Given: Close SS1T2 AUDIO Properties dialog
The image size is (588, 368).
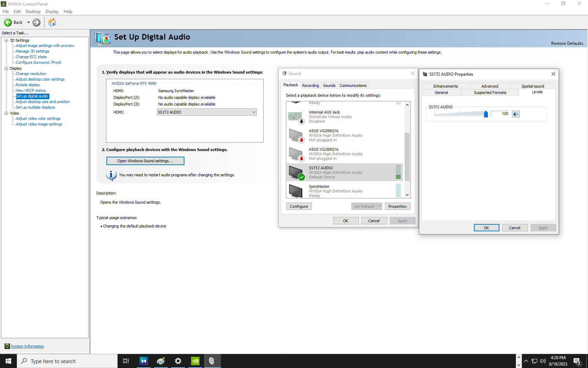Looking at the screenshot, I should [553, 74].
